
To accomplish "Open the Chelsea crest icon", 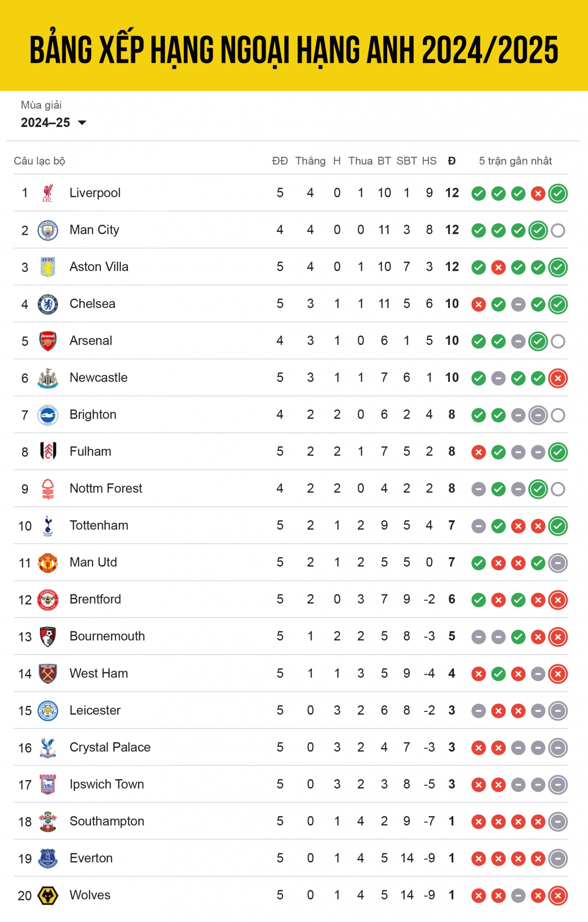I will (x=48, y=304).
